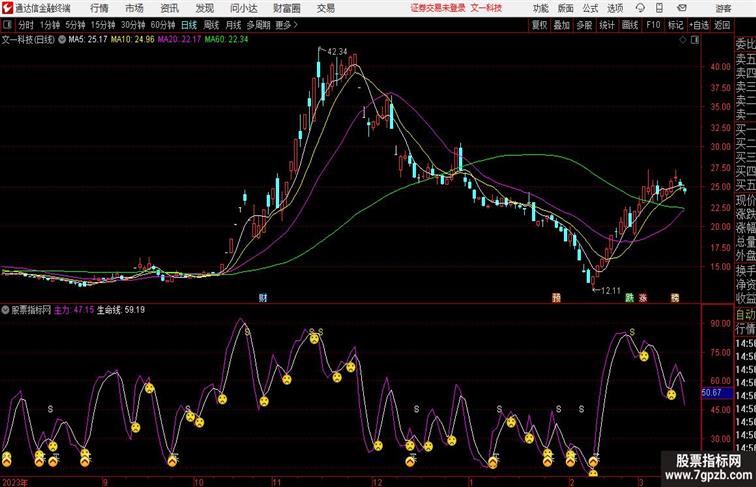Click the 游客 user label
This screenshot has width=756, height=487.
[723, 8]
